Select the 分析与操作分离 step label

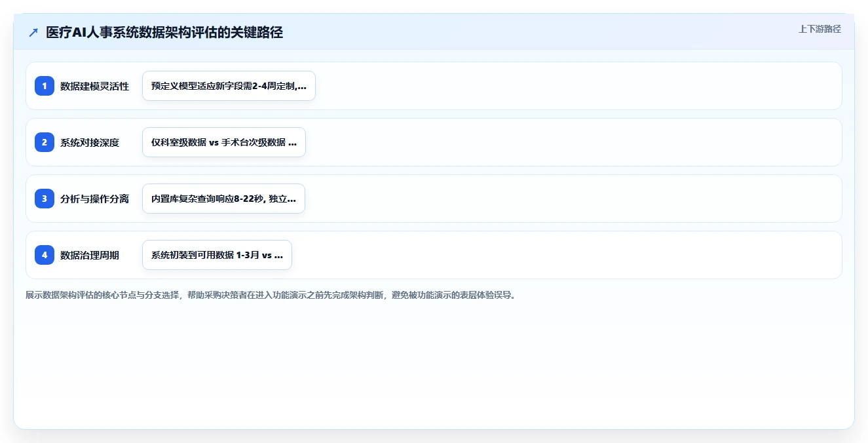pos(95,199)
